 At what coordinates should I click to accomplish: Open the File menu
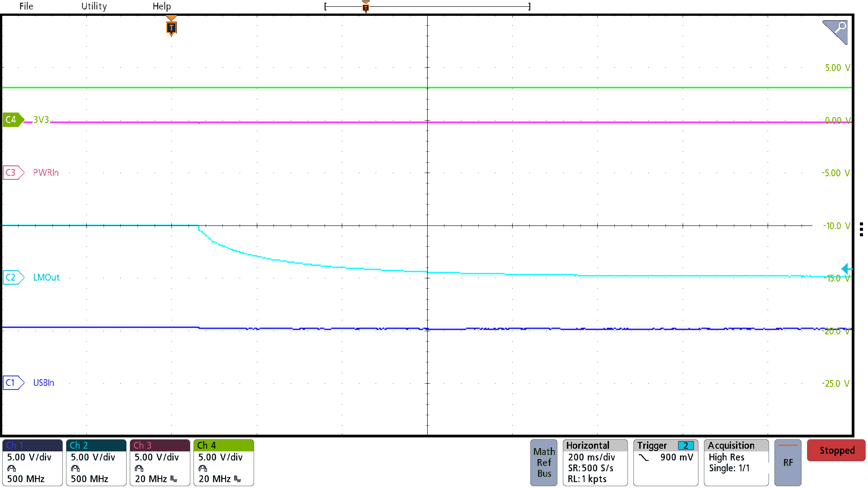(x=26, y=6)
